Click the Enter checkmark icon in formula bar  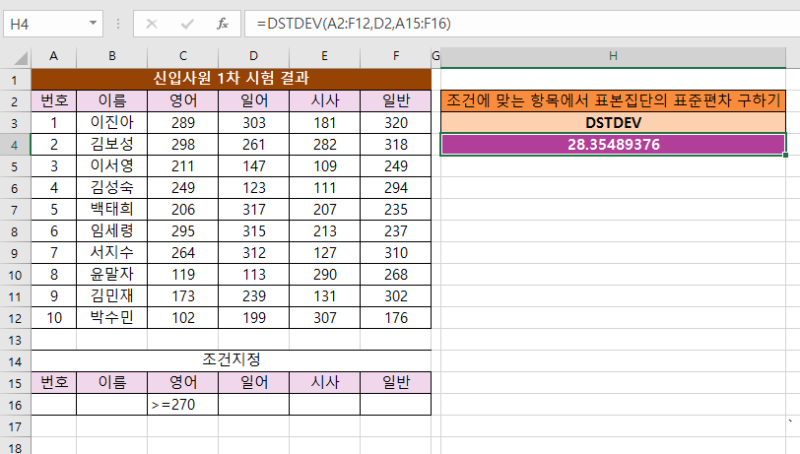[x=187, y=24]
